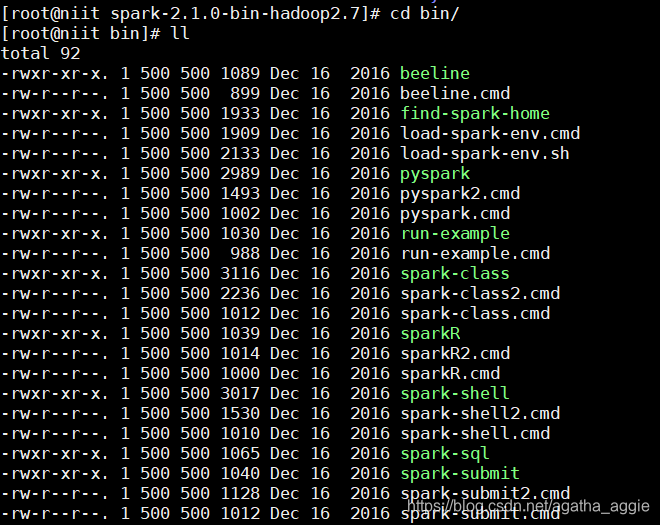Screen dimensions: 660x525
Task: Select the 'load-spark-env.sh' file name
Action: point(485,153)
